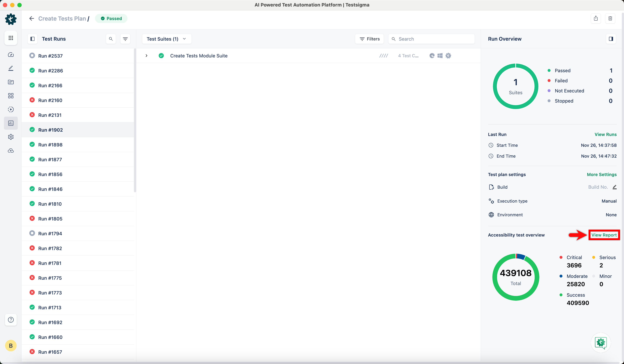
Task: Select Run #2160 failed run
Action: coord(50,100)
